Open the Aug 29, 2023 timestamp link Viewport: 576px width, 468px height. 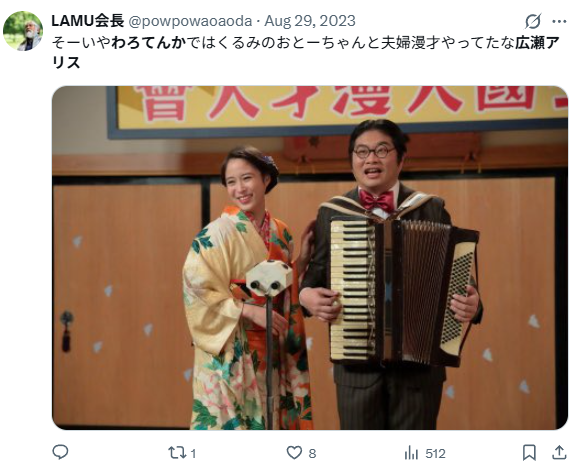pyautogui.click(x=310, y=21)
